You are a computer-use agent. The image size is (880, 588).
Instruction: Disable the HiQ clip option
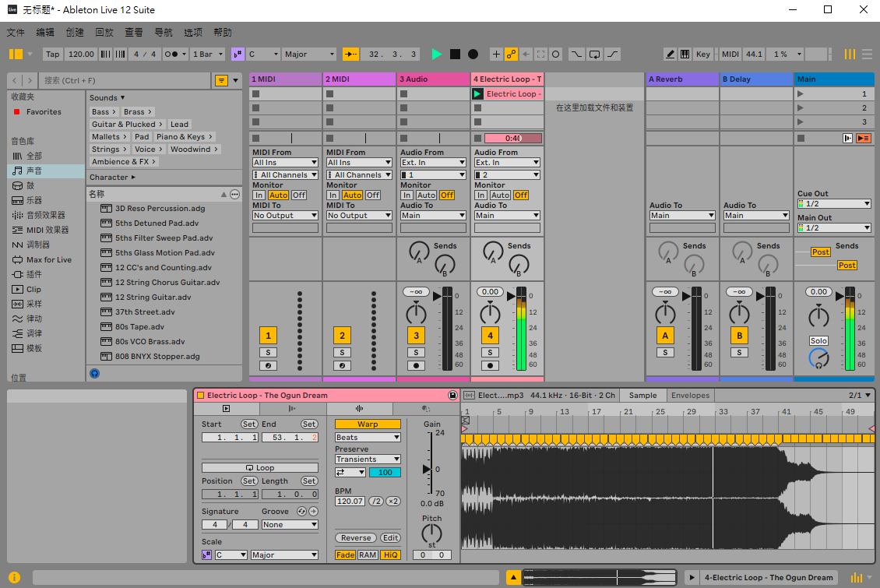click(390, 555)
